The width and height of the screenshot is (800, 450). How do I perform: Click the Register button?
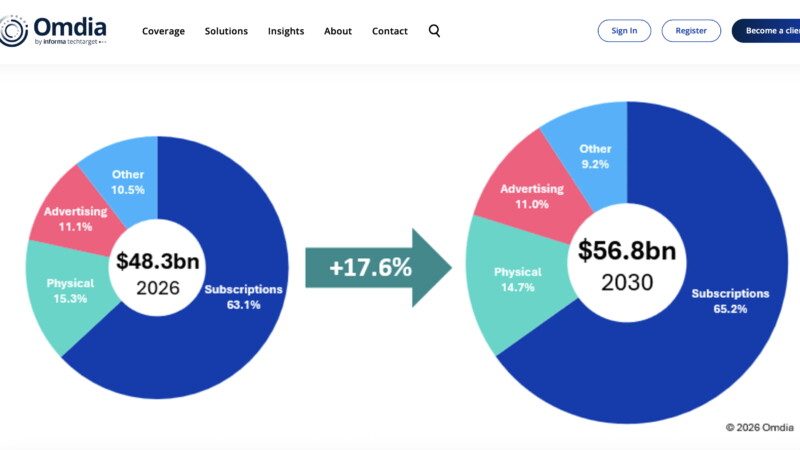[x=691, y=31]
